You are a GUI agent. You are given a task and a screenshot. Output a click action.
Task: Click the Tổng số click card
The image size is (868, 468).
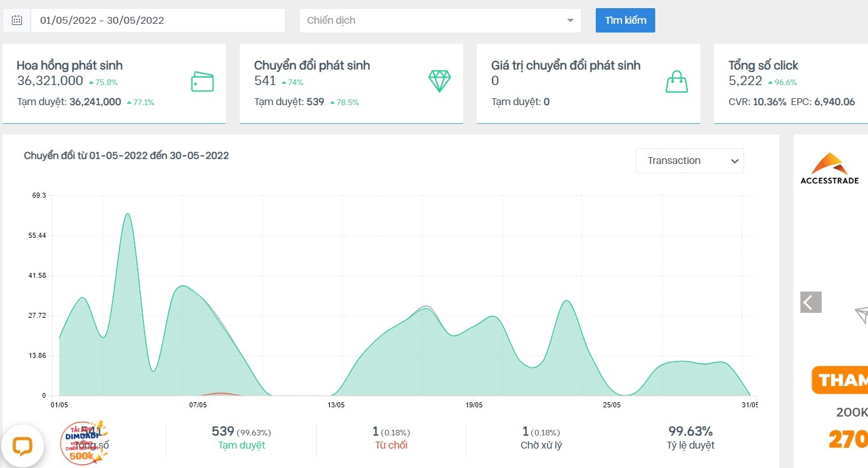point(791,83)
